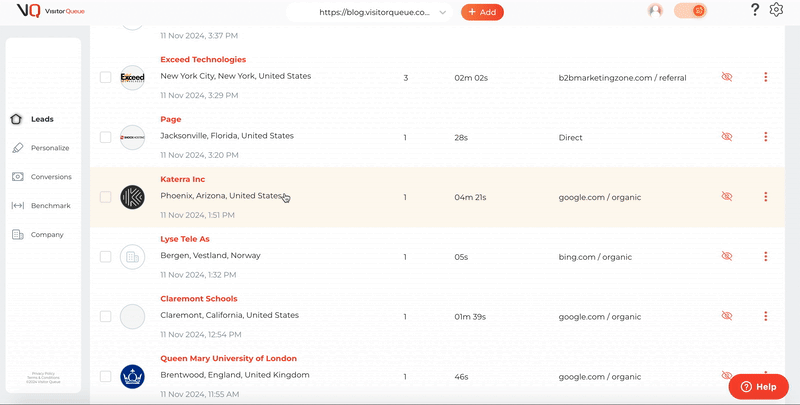Open the help question mark icon

755,10
